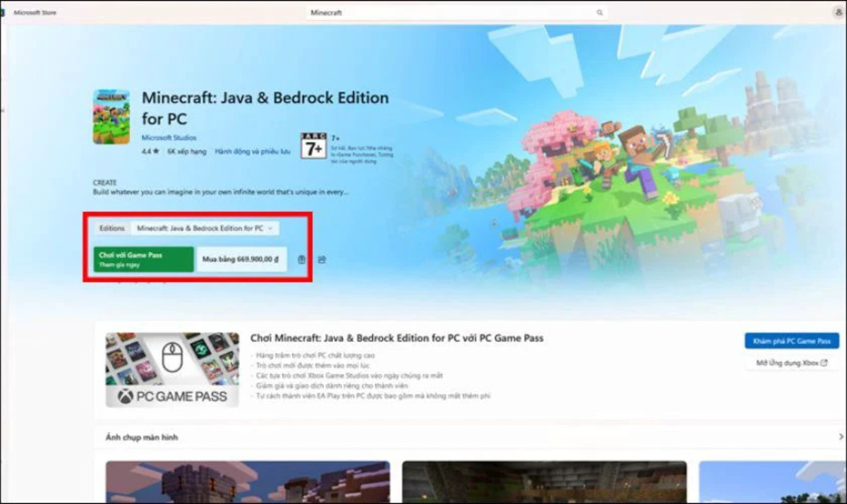Select the Ảnh chụp màn hình section header
847x504 pixels.
[142, 437]
